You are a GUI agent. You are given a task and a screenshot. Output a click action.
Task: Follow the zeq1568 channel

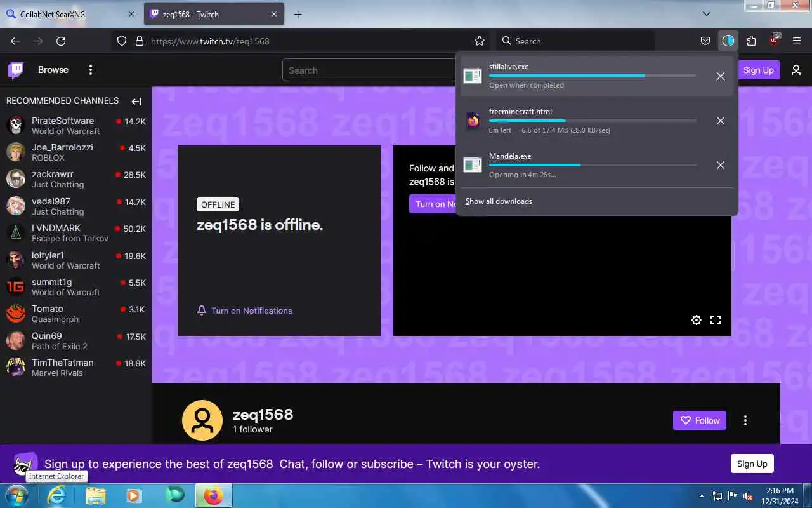700,420
